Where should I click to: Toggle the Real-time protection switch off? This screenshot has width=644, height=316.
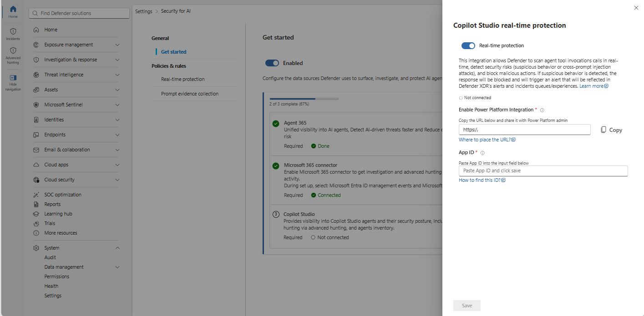(x=468, y=45)
